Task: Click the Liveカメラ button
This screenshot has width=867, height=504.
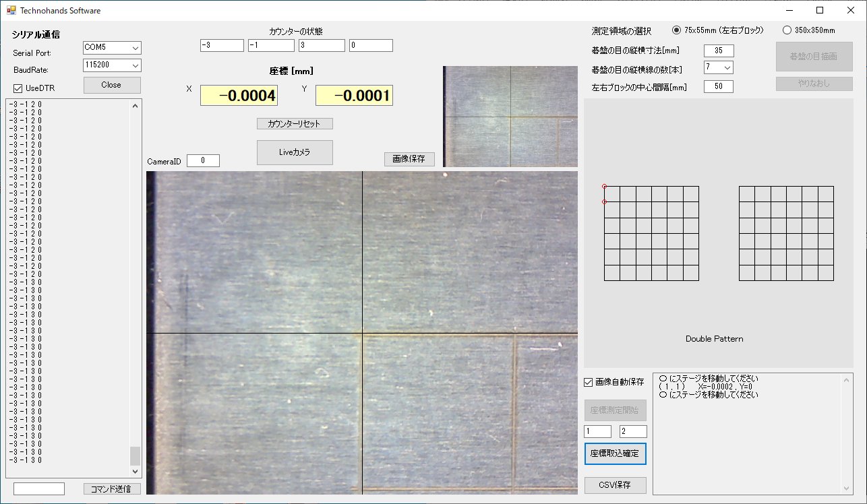Action: [x=295, y=152]
